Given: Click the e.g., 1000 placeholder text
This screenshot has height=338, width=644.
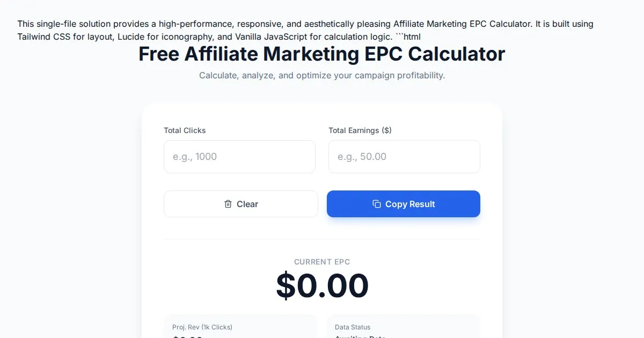Looking at the screenshot, I should click(x=195, y=157).
